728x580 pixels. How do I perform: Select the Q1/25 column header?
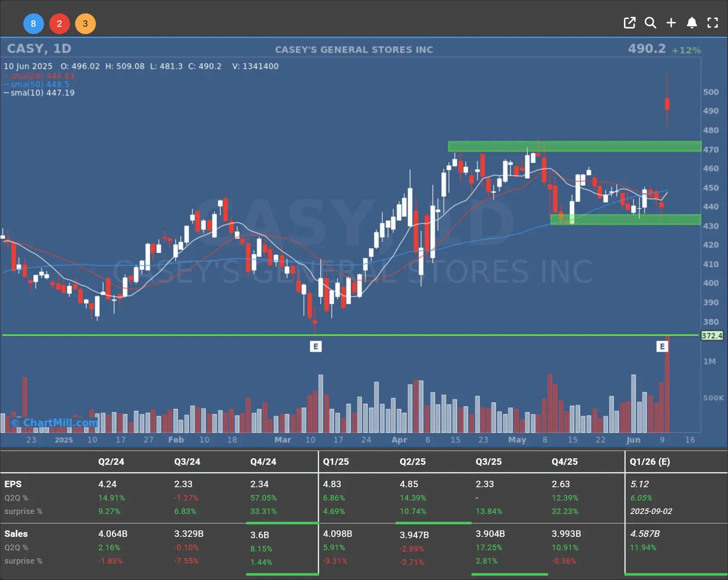tap(336, 462)
